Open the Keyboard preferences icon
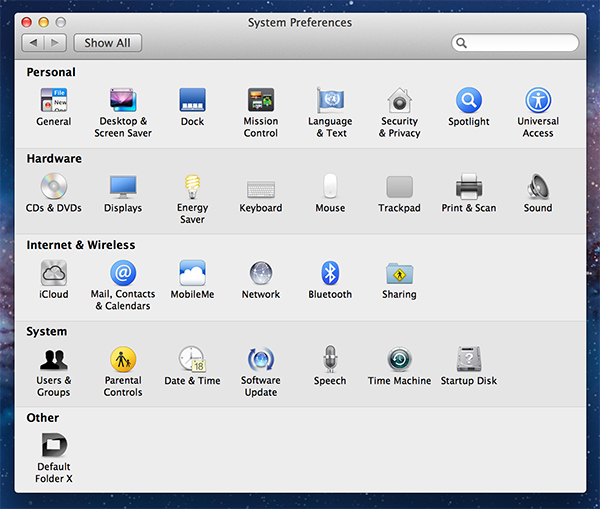Screen dimensions: 600x509 [261, 189]
